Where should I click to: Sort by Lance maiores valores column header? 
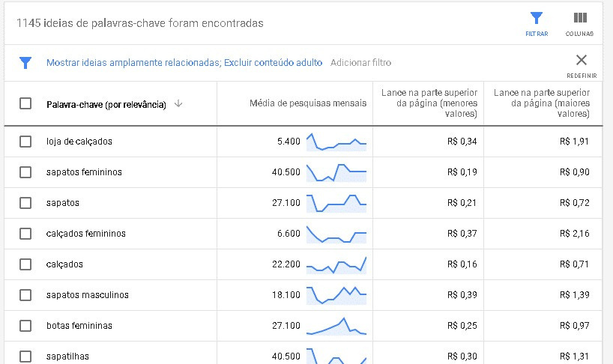pos(541,103)
